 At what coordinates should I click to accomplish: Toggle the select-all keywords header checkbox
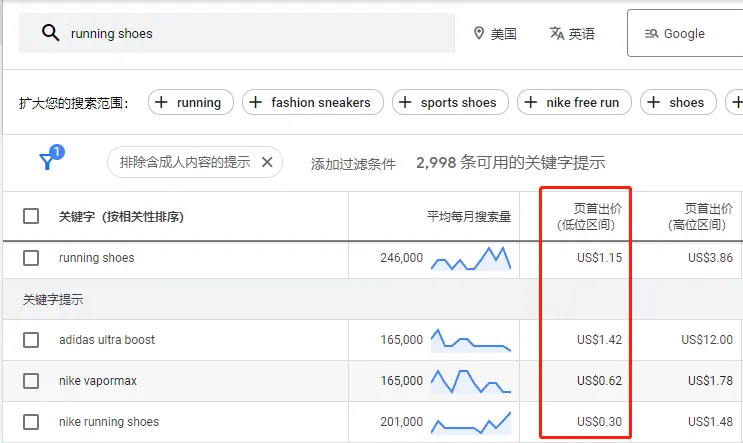[31, 216]
